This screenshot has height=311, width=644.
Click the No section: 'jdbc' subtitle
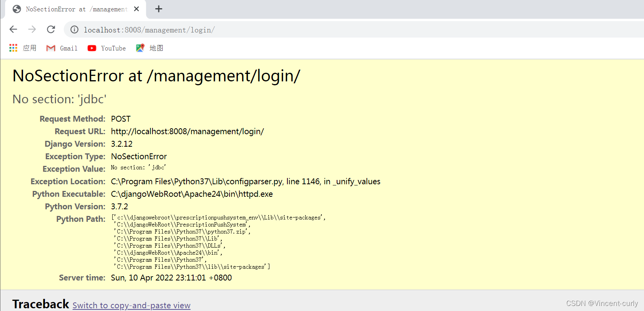[59, 99]
